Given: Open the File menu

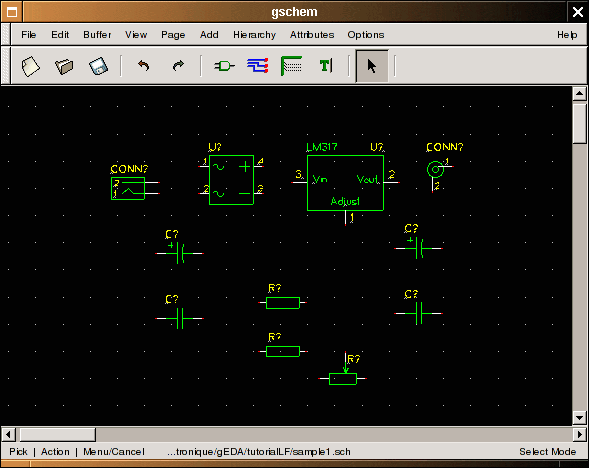Looking at the screenshot, I should [x=29, y=35].
